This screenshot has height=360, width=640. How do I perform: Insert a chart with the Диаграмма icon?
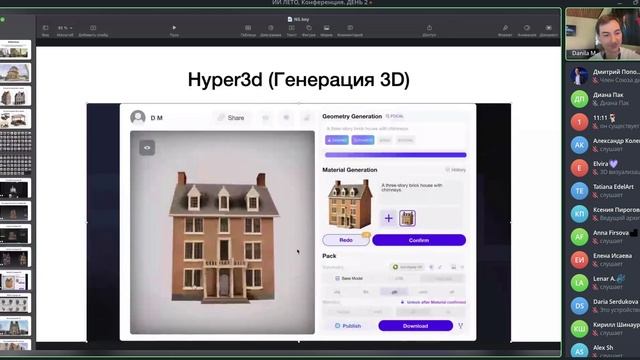click(271, 28)
